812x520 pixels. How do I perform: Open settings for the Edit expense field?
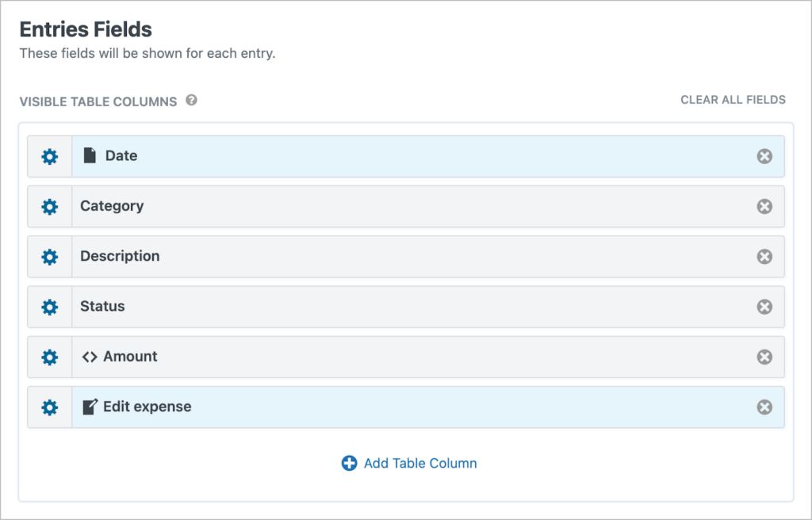pos(49,407)
